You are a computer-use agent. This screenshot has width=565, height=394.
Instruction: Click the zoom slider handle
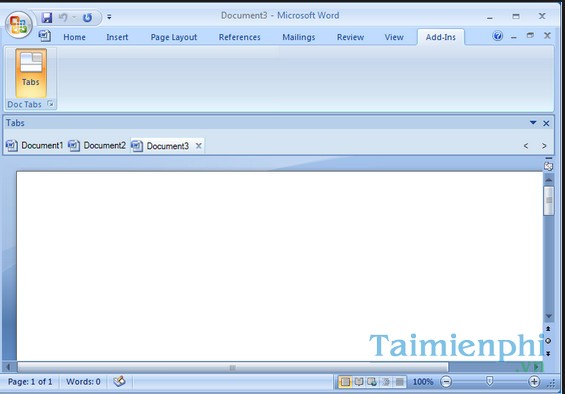pyautogui.click(x=490, y=381)
